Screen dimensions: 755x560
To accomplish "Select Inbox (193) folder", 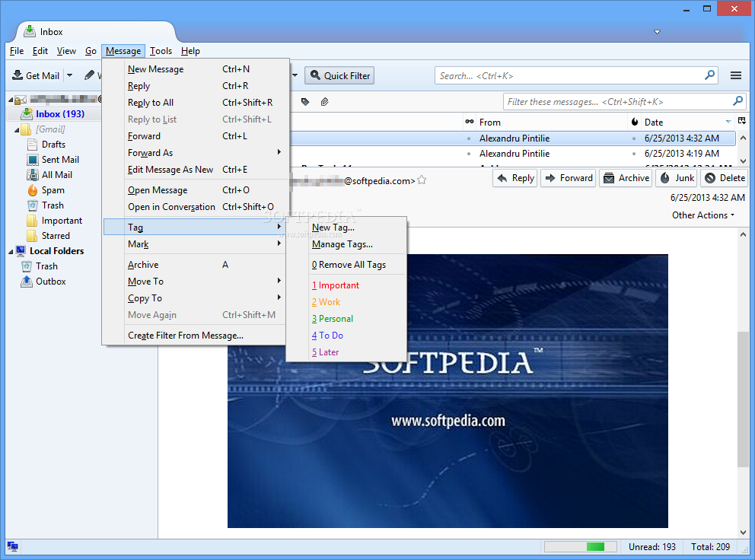I will coord(59,114).
